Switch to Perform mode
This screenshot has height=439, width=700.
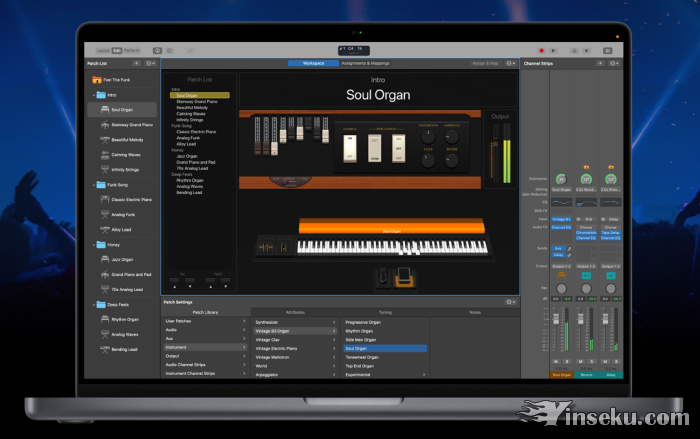click(132, 49)
